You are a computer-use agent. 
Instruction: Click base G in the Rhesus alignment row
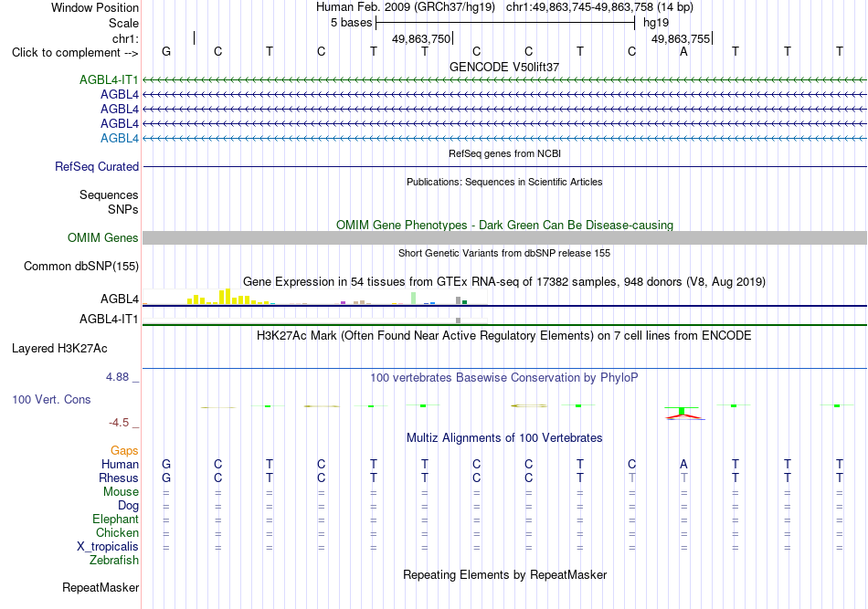166,478
